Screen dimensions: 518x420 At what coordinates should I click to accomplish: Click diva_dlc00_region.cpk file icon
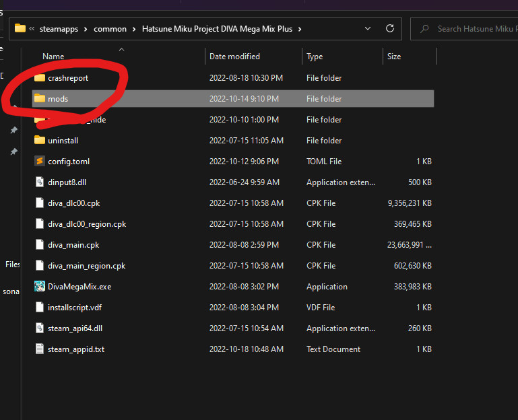point(40,223)
